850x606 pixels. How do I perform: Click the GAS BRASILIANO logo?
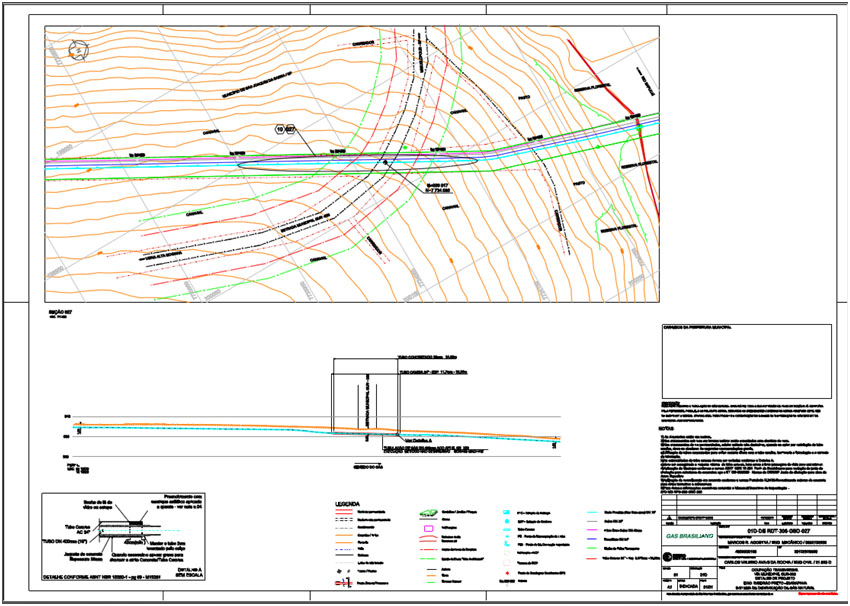691,537
